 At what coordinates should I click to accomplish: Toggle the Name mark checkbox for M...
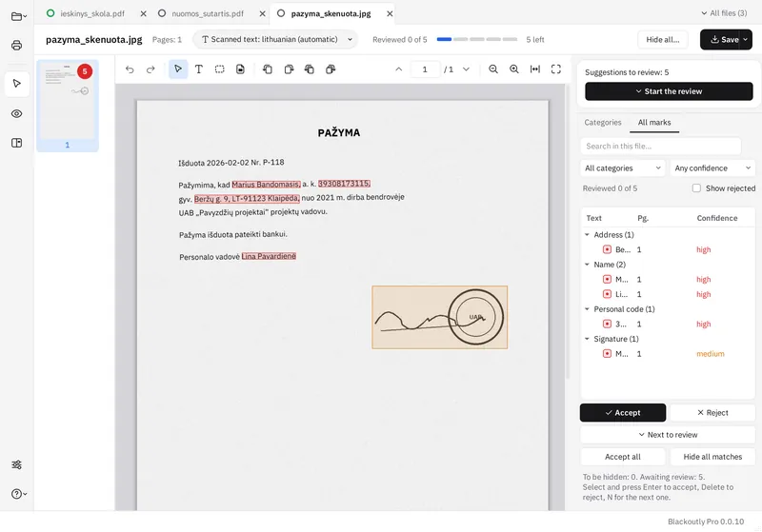coord(607,279)
